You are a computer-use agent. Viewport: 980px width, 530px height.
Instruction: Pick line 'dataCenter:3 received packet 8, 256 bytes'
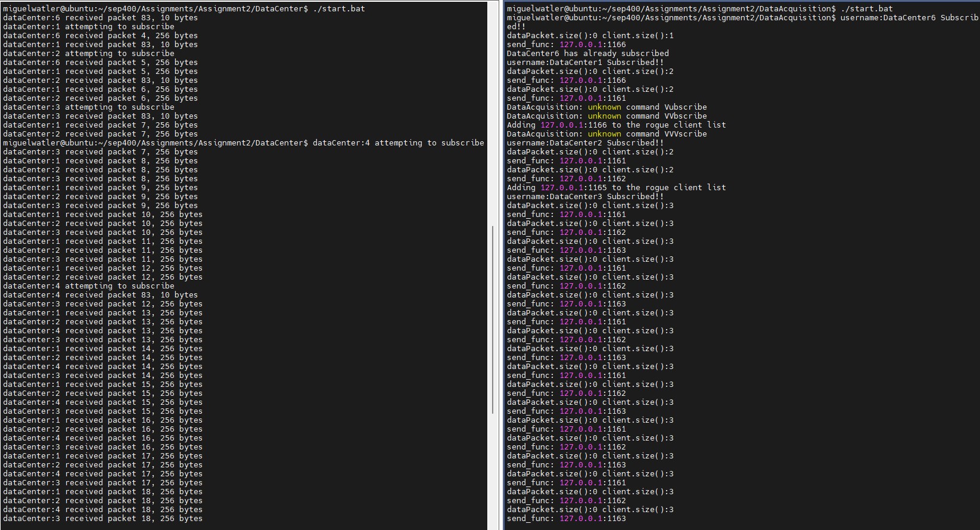point(100,179)
